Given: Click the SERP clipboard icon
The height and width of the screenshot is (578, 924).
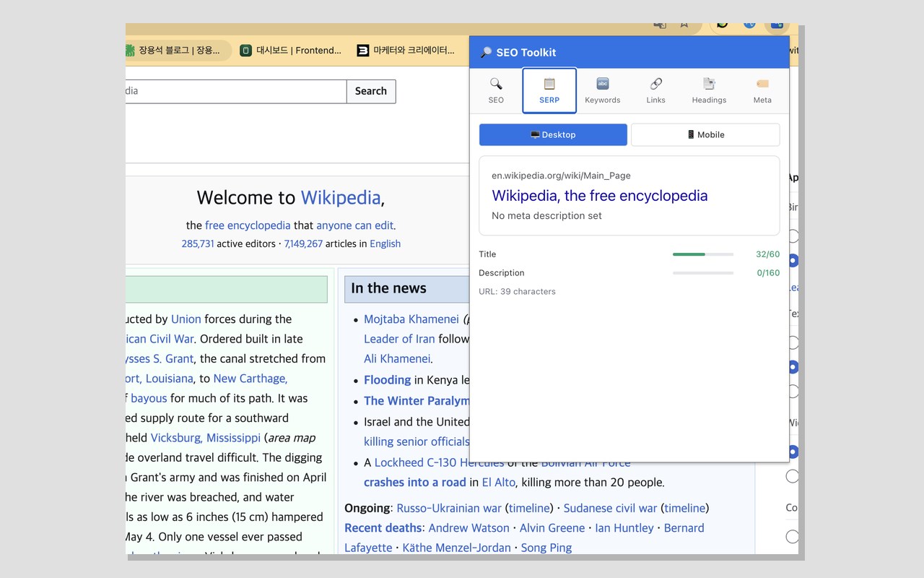Looking at the screenshot, I should tap(549, 84).
